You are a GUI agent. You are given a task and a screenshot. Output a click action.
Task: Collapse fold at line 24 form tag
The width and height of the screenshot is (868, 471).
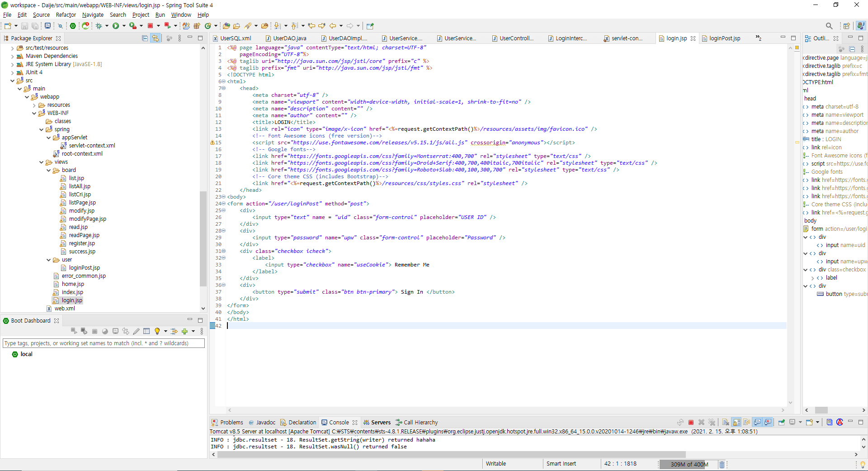tap(224, 204)
